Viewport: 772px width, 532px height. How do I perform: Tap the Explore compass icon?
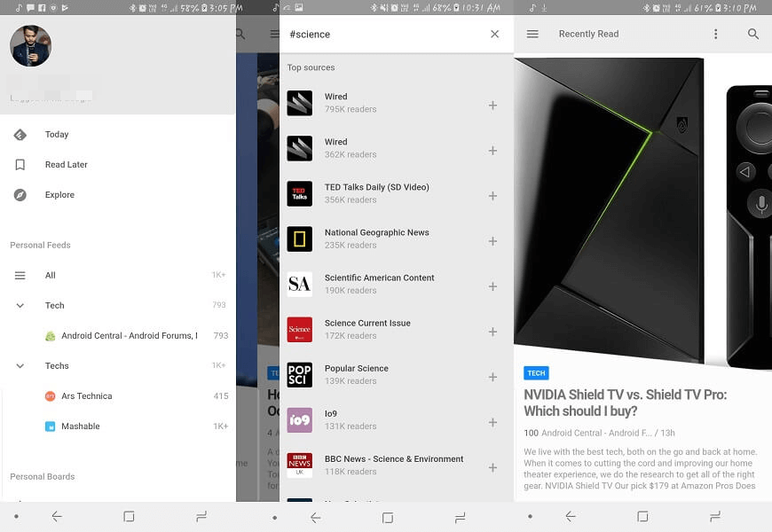click(20, 194)
